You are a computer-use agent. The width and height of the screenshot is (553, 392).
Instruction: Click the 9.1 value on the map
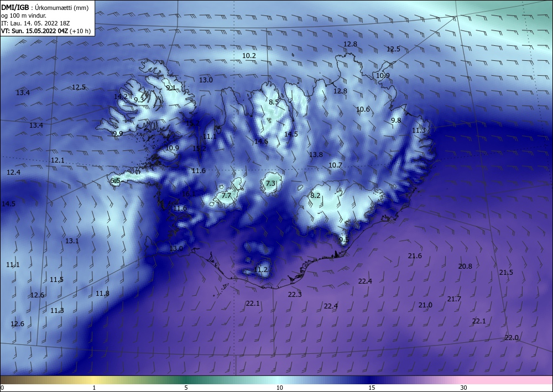[171, 87]
